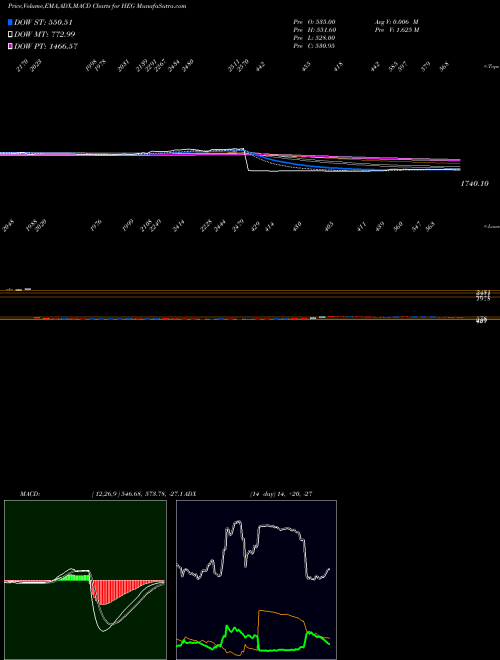Select the 'DOW PT: 1466.57' legend text
Viewport: 500px width, 660px height.
[x=45, y=47]
